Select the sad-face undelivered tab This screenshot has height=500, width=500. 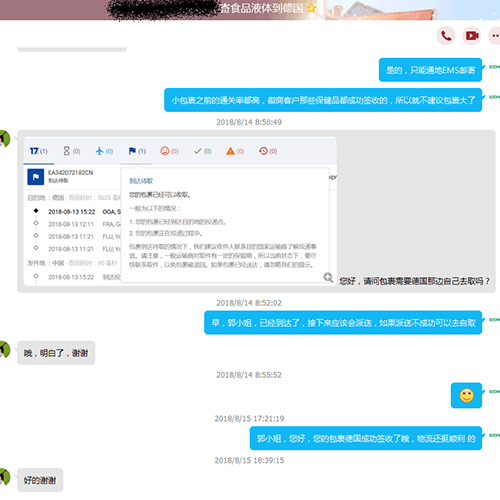click(x=169, y=151)
